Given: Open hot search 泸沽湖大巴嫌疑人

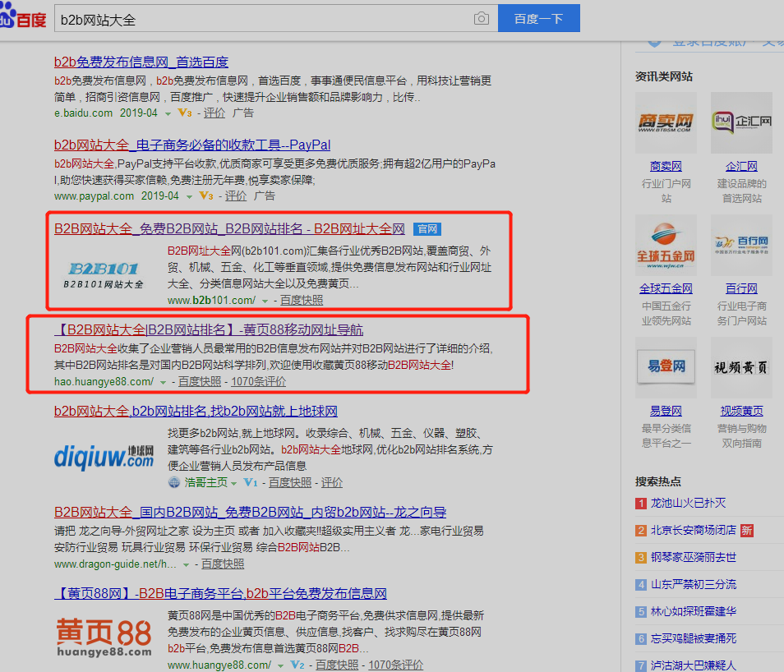Looking at the screenshot, I should [x=693, y=665].
